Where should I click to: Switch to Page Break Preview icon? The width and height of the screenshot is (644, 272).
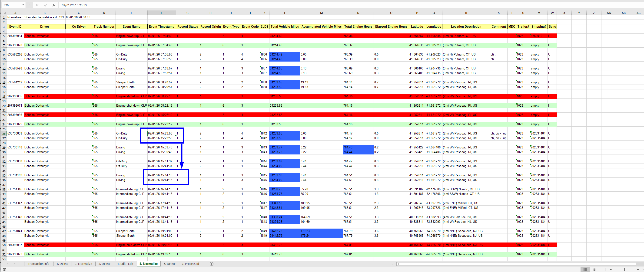point(604,269)
